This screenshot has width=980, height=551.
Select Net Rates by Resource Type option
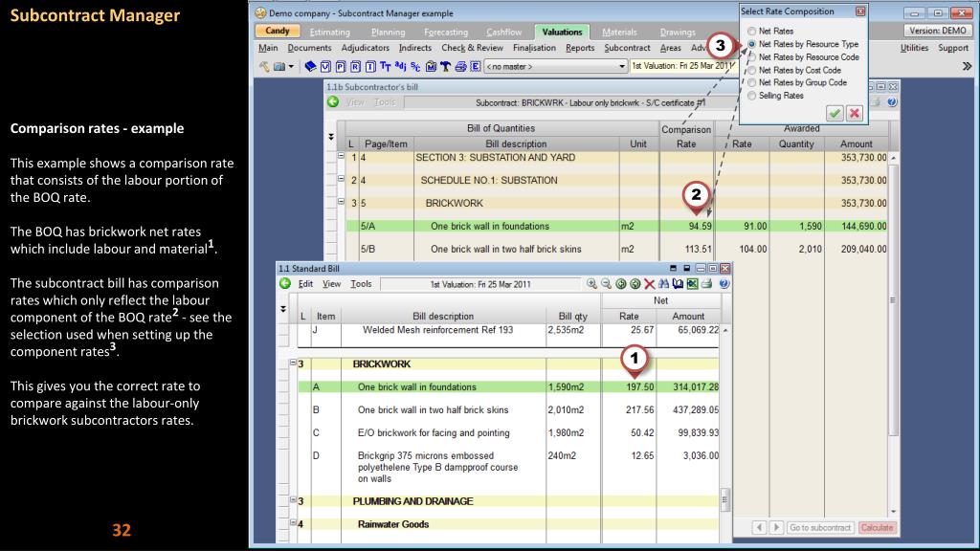pos(752,44)
